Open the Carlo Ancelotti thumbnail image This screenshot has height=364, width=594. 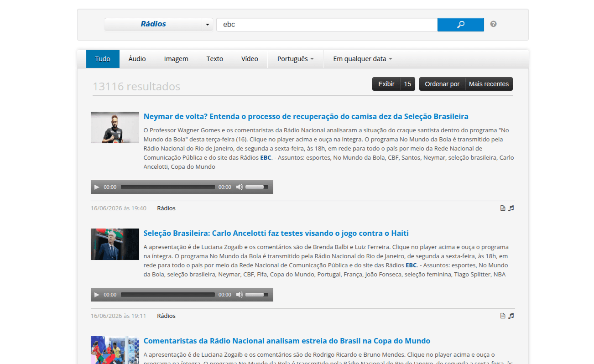point(115,244)
